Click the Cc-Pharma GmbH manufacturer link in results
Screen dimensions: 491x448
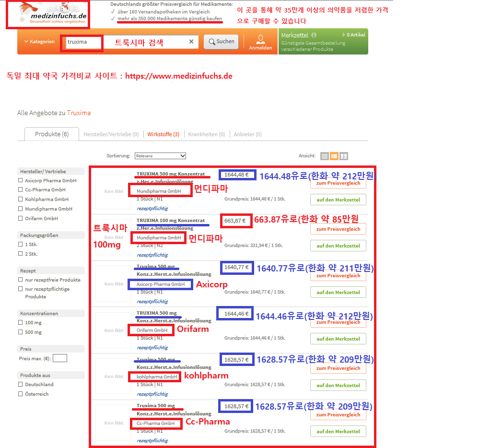coord(156,423)
